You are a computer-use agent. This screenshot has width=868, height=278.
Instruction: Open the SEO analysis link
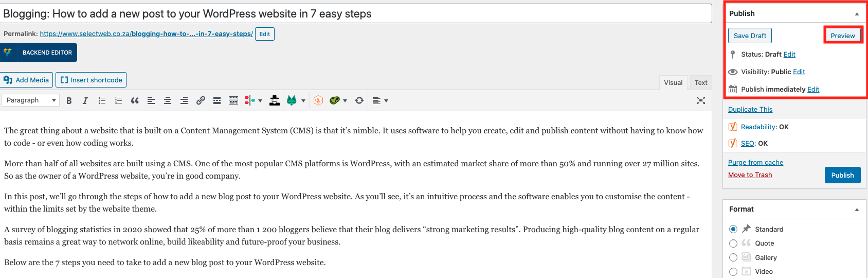pos(748,143)
